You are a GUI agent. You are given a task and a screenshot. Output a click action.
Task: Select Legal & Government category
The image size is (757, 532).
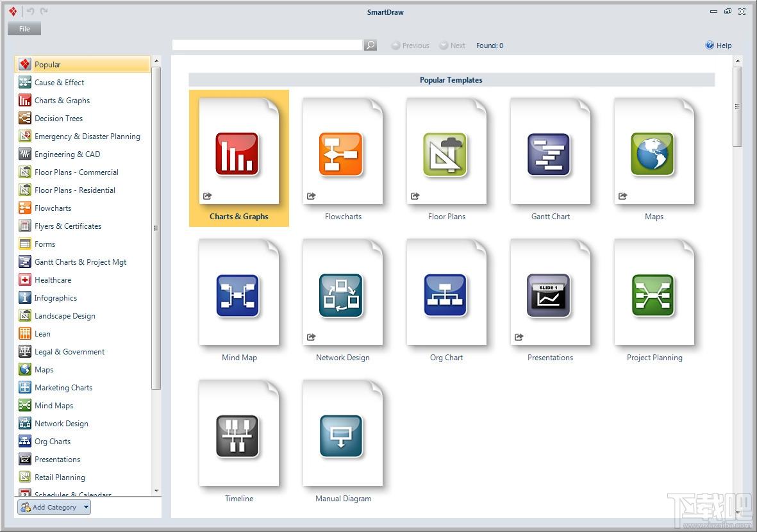83,351
